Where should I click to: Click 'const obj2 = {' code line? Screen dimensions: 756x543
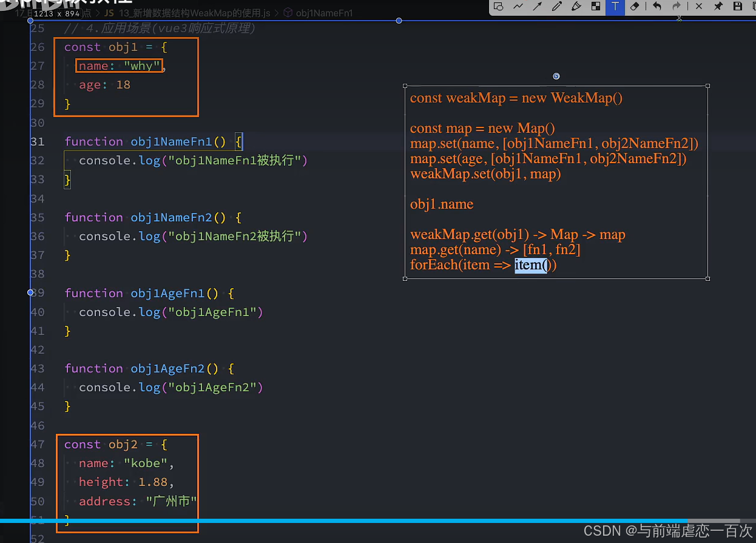pos(115,444)
